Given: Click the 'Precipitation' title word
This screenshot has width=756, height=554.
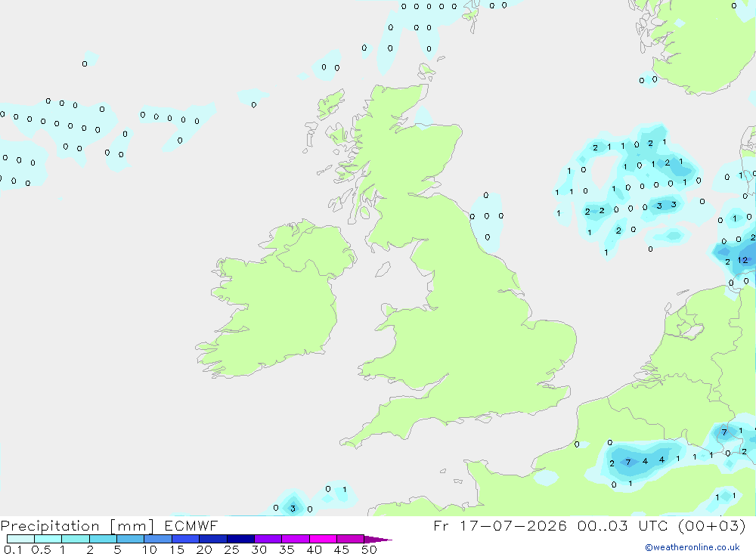Looking at the screenshot, I should coord(50,526).
